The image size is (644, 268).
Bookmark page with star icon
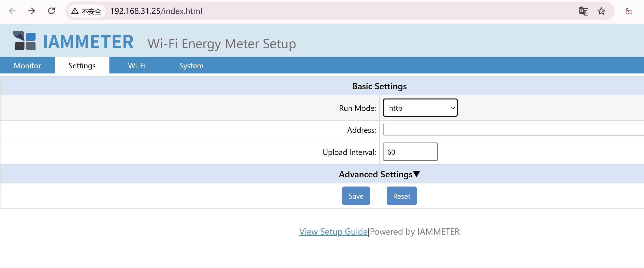601,11
